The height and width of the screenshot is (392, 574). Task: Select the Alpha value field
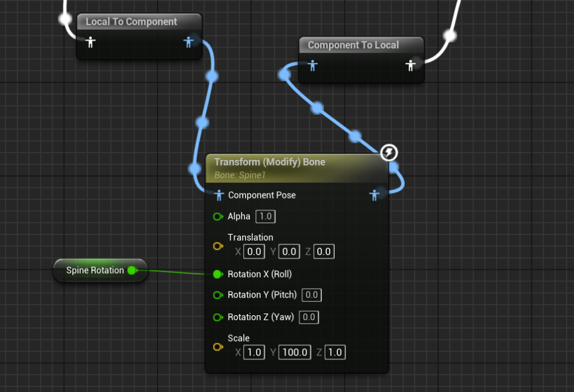tap(266, 216)
